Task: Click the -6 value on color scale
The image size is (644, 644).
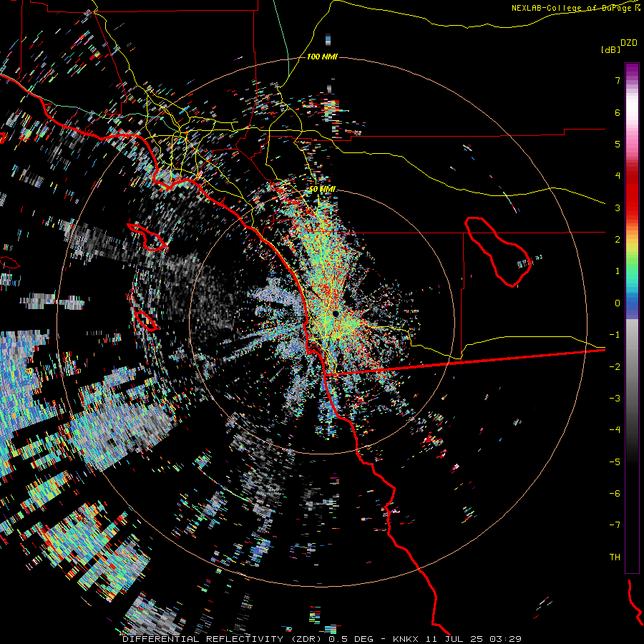Action: (615, 494)
